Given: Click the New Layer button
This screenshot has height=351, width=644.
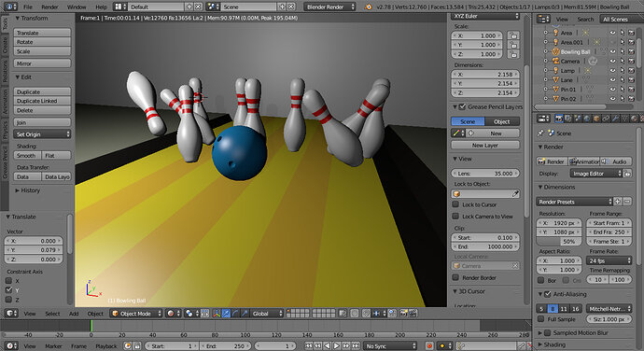Looking at the screenshot, I should pyautogui.click(x=485, y=145).
